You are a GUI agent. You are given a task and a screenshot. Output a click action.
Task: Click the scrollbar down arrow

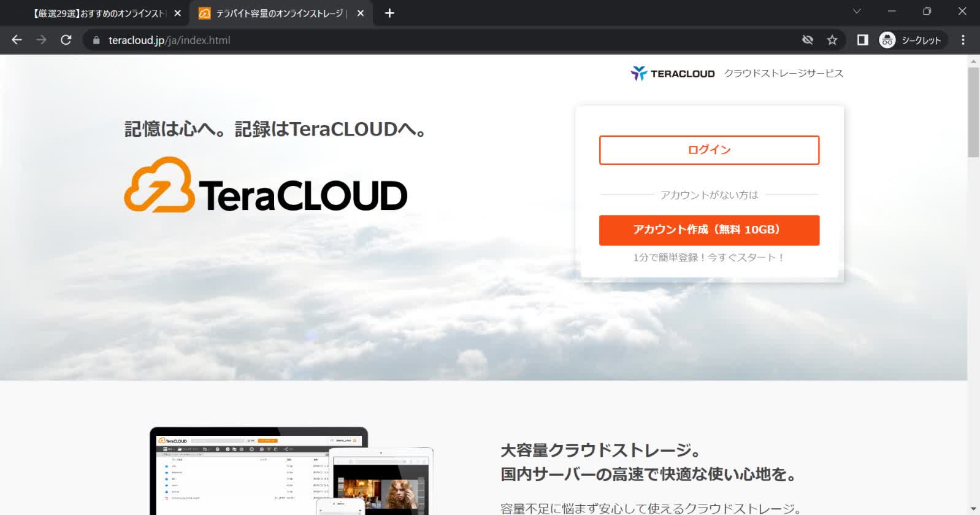click(973, 509)
